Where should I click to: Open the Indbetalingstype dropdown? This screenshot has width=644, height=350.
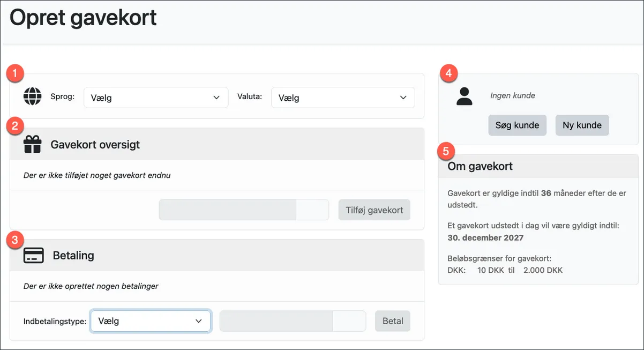click(151, 321)
